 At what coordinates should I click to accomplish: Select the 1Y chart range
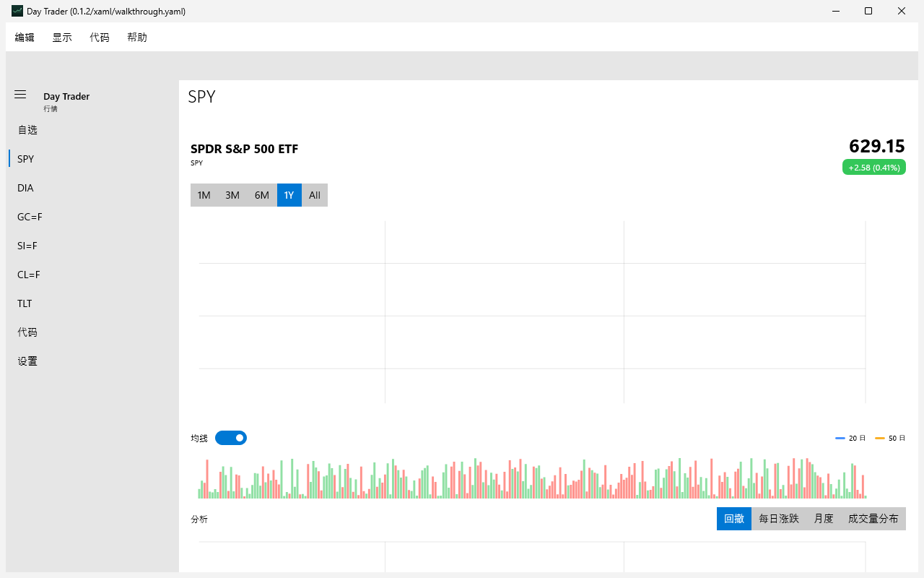pos(289,195)
